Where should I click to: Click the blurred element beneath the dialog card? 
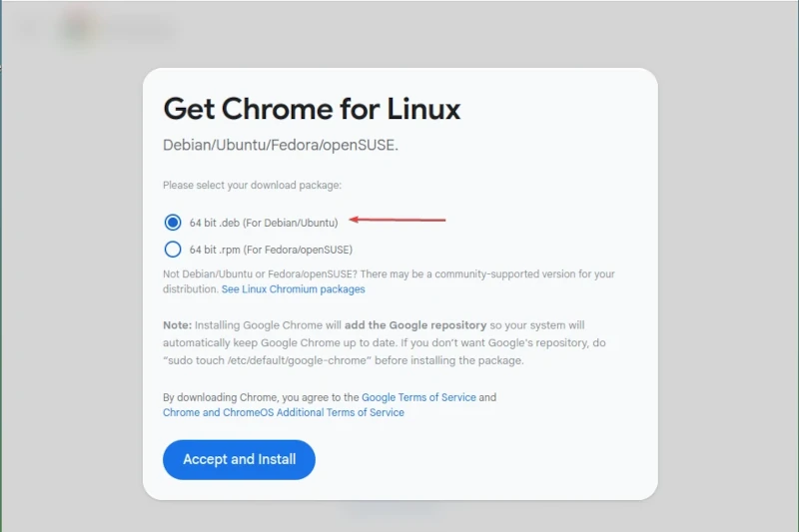[393, 507]
